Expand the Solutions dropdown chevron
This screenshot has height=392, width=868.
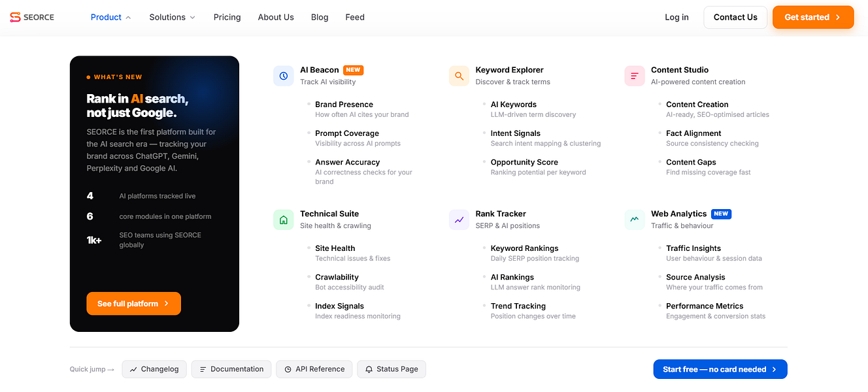click(x=192, y=18)
